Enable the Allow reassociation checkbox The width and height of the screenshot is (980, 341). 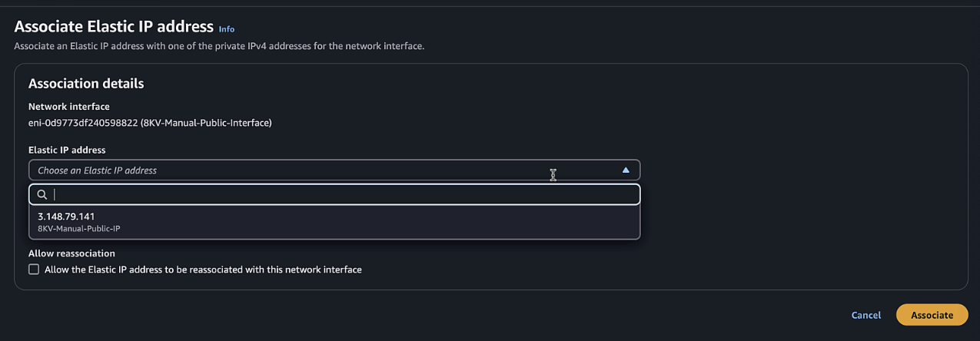[x=34, y=270]
